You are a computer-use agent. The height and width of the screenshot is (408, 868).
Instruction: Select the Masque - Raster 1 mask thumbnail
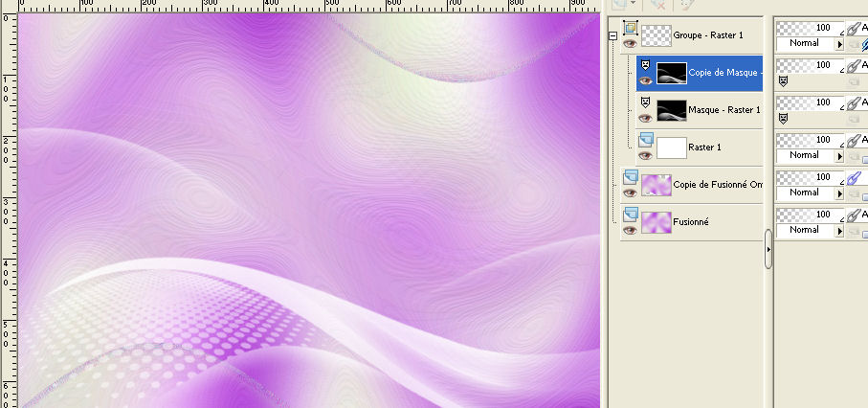(672, 110)
